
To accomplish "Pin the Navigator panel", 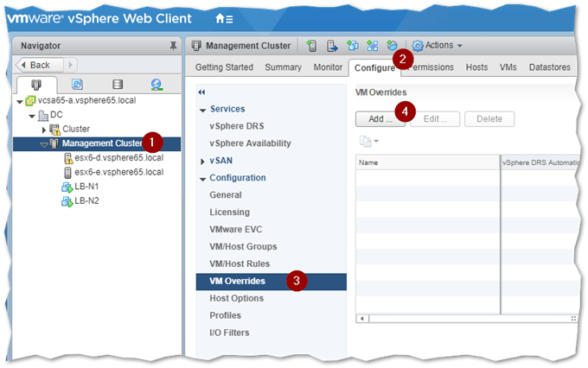I will pos(173,46).
